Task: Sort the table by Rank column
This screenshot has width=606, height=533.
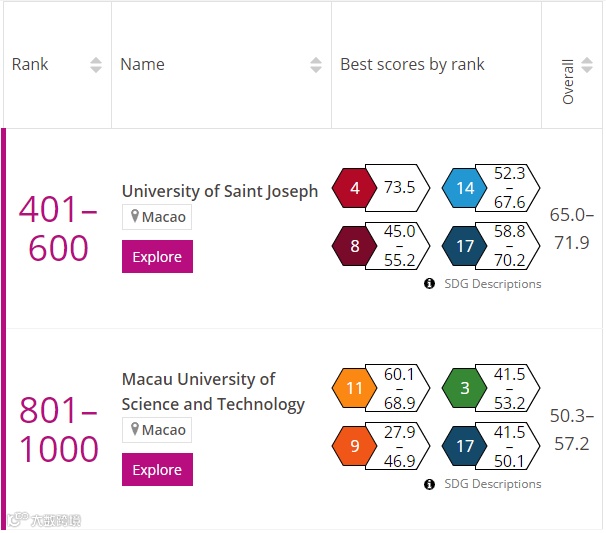Action: point(96,65)
